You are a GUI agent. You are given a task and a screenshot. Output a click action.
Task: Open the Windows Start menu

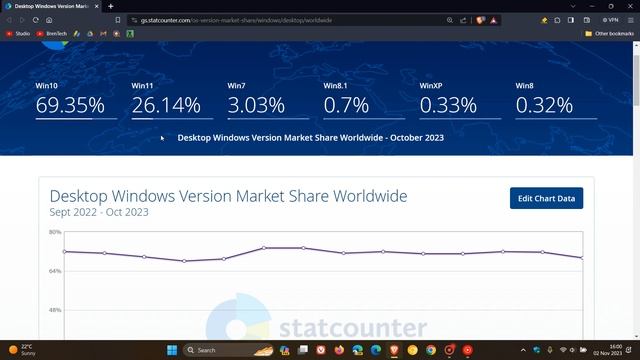[x=172, y=350]
